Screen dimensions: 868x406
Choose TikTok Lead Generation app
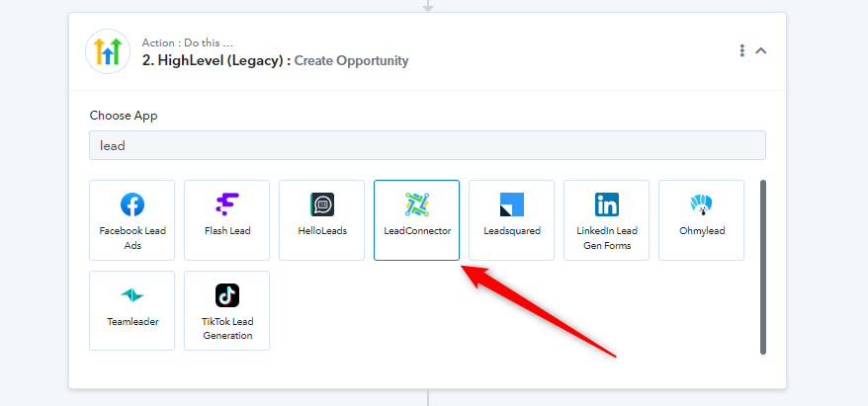(x=227, y=310)
